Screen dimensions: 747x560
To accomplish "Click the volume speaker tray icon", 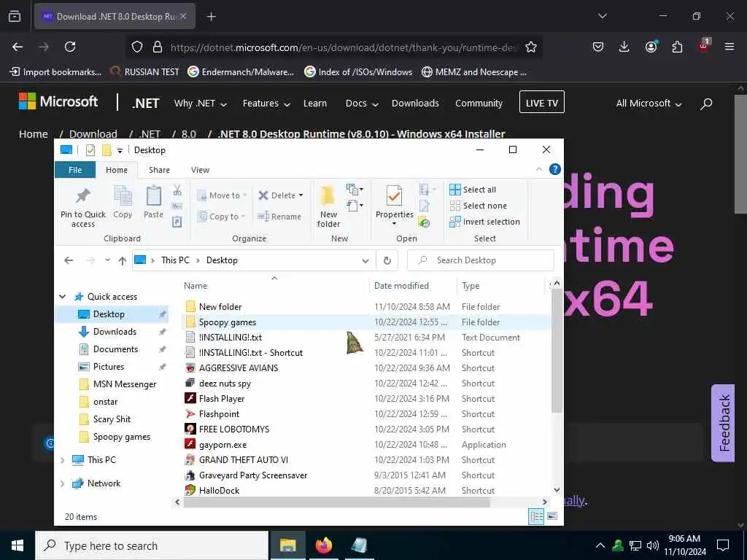I will (653, 545).
